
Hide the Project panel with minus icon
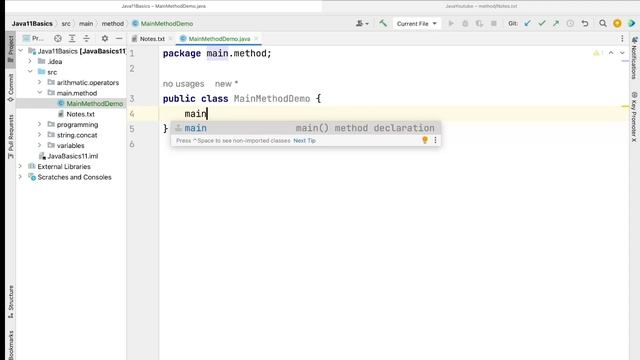(x=119, y=38)
